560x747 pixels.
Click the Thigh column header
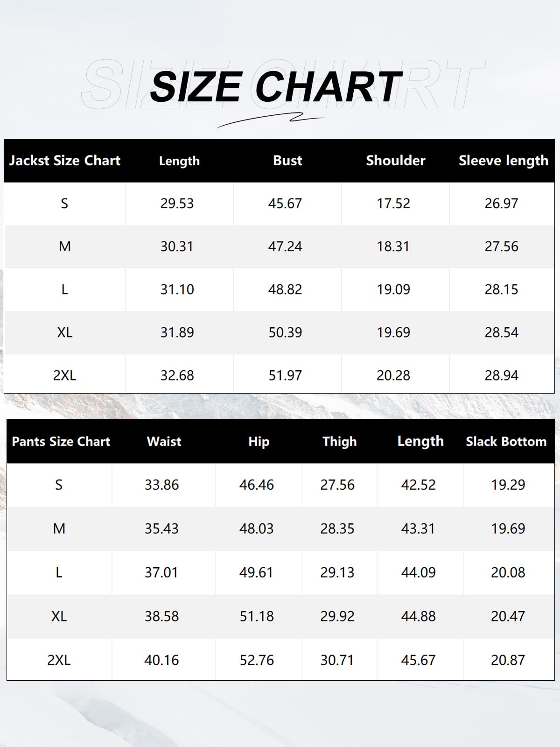coord(339,442)
